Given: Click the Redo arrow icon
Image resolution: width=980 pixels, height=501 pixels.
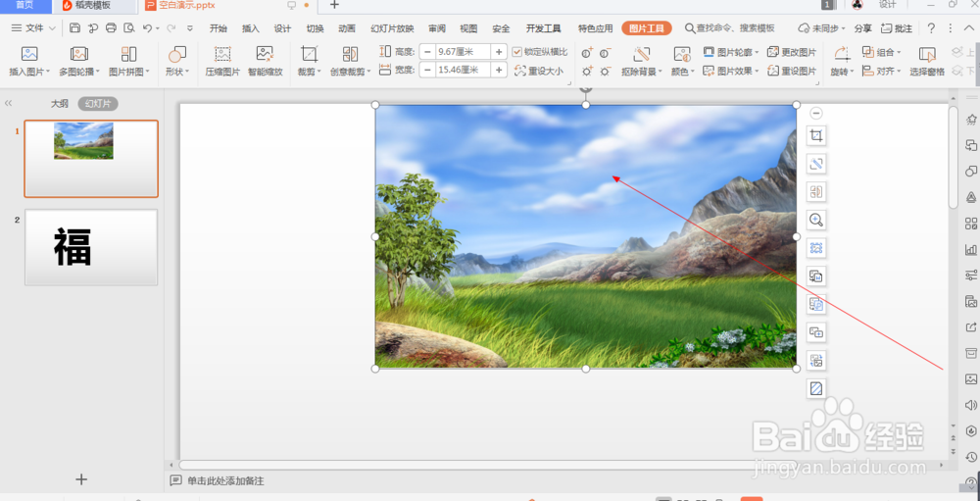Looking at the screenshot, I should [171, 28].
